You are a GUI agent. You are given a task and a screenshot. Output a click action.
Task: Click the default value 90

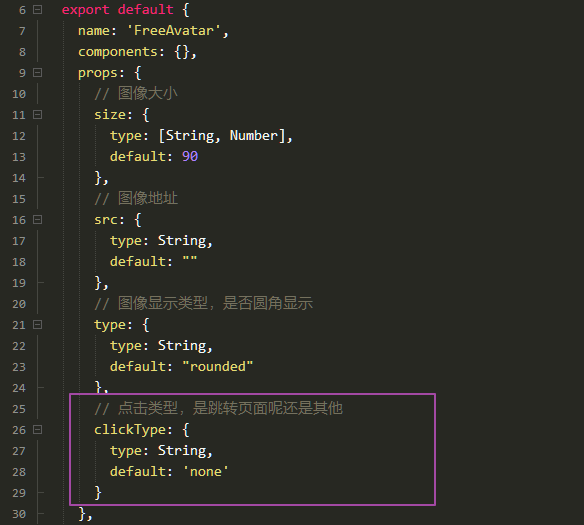pyautogui.click(x=190, y=156)
